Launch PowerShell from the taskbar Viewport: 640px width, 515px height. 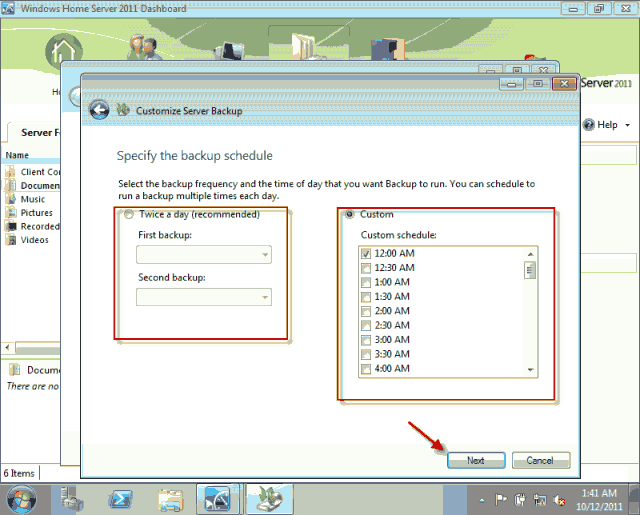tap(120, 499)
